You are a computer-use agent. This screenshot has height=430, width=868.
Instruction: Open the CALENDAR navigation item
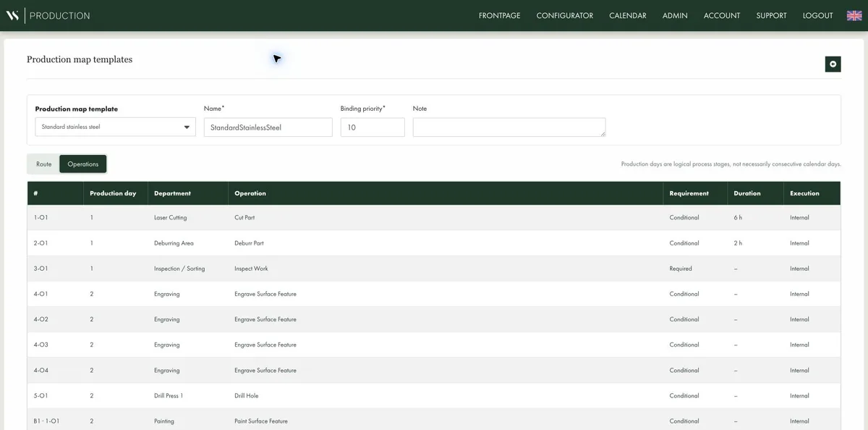(x=627, y=15)
